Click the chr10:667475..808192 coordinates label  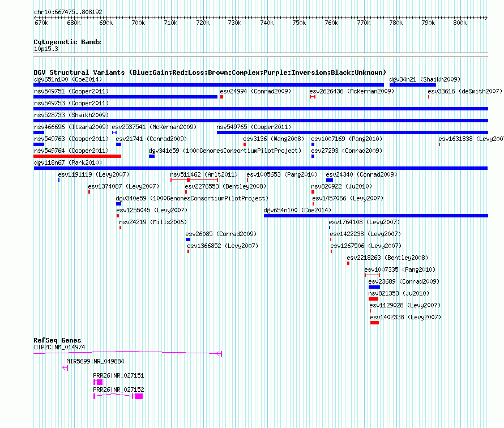[x=68, y=12]
